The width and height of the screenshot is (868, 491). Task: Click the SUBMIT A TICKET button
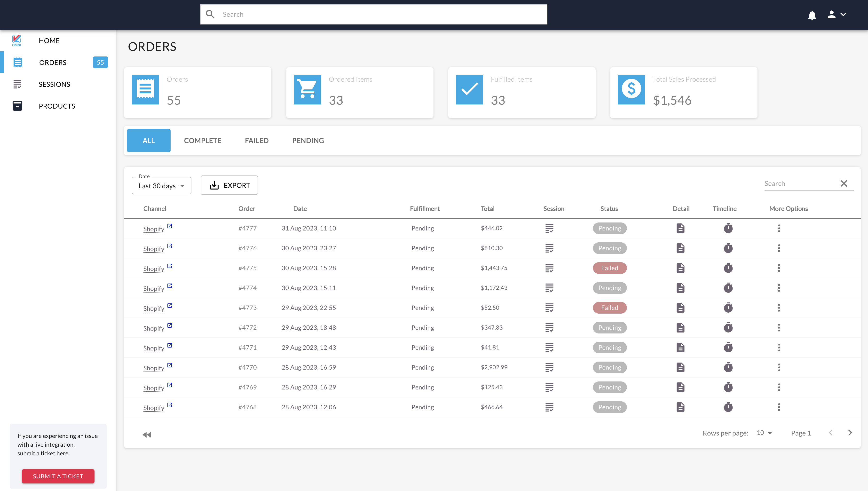(58, 476)
